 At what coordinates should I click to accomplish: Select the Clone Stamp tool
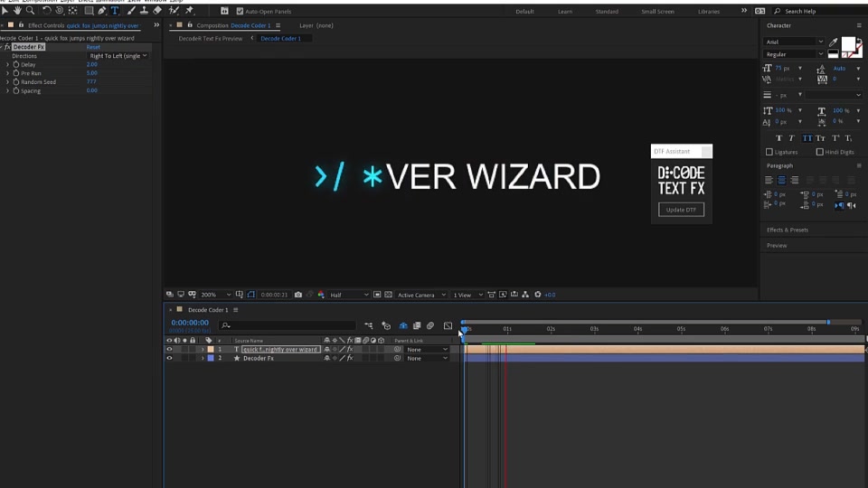pos(144,11)
